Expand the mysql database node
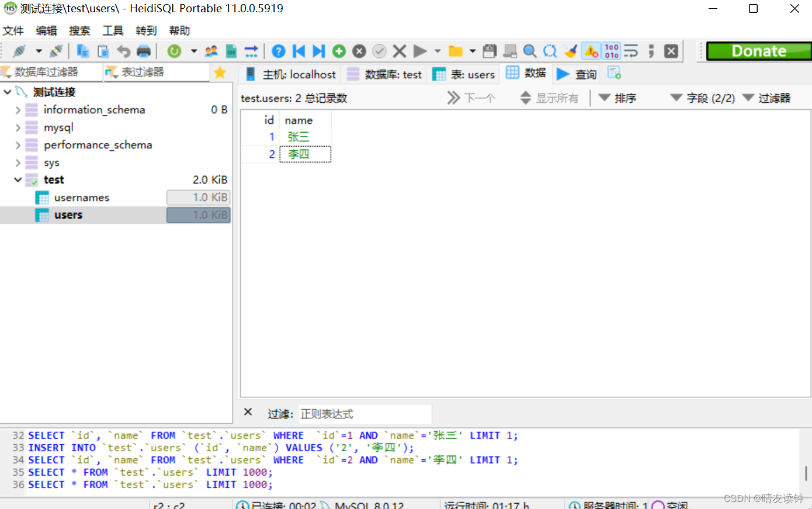The image size is (812, 509). tap(18, 127)
